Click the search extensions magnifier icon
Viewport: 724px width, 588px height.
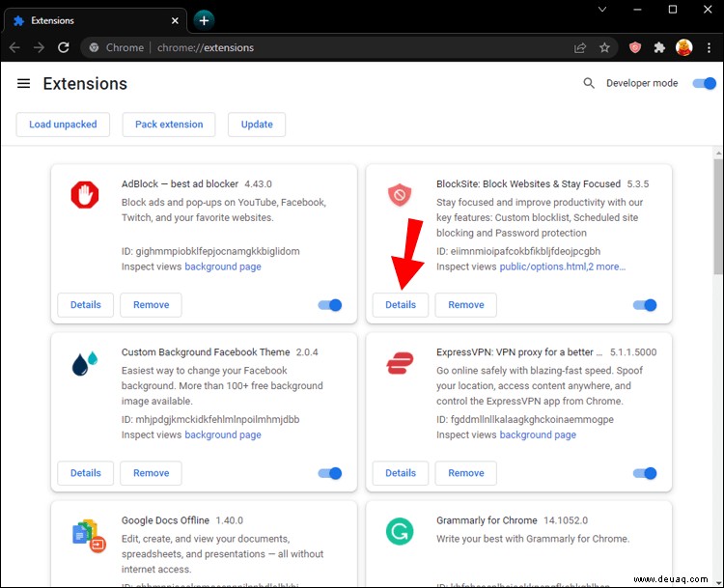click(x=589, y=83)
